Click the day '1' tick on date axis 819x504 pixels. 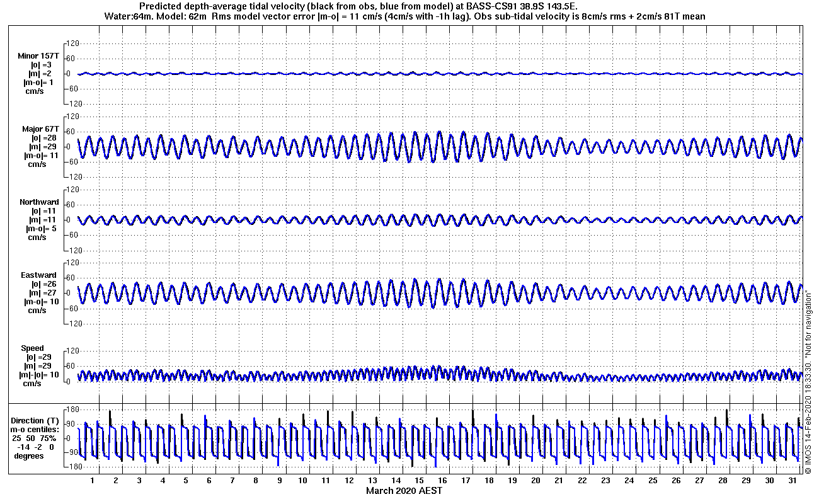coord(93,481)
